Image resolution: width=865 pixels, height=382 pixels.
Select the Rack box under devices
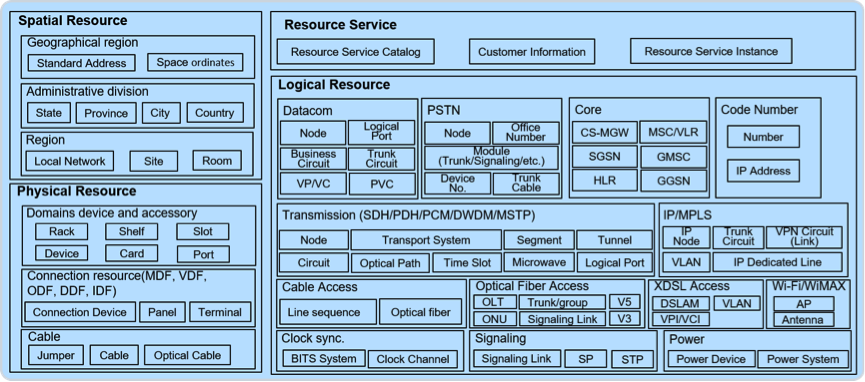pyautogui.click(x=62, y=231)
